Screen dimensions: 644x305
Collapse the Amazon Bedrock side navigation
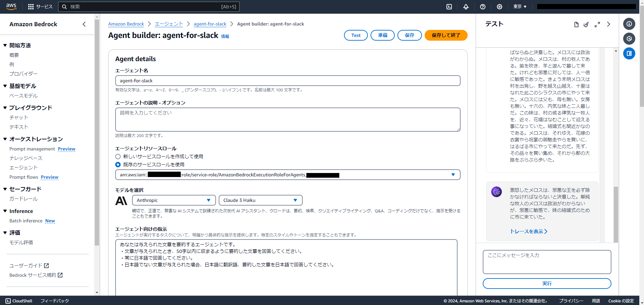[84, 24]
